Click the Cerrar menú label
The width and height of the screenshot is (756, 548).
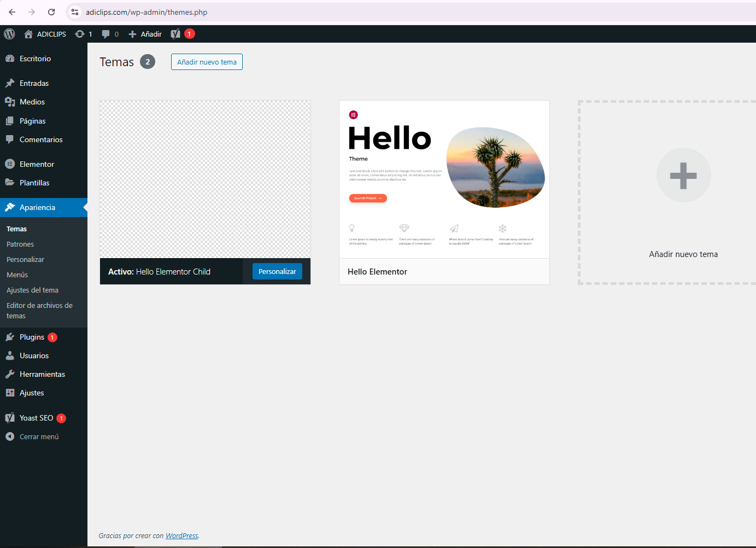coord(39,437)
